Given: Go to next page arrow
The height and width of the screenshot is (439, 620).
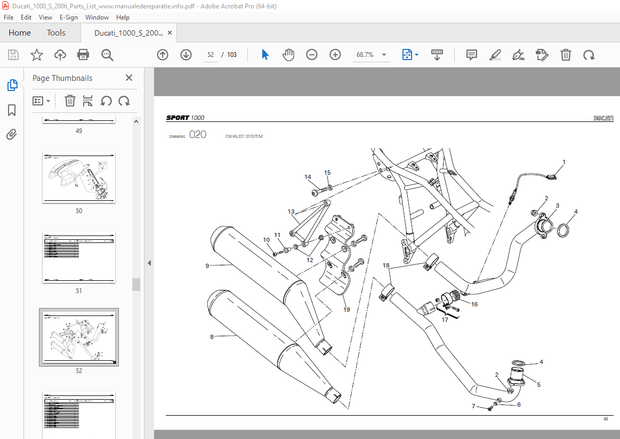Looking at the screenshot, I should point(186,55).
